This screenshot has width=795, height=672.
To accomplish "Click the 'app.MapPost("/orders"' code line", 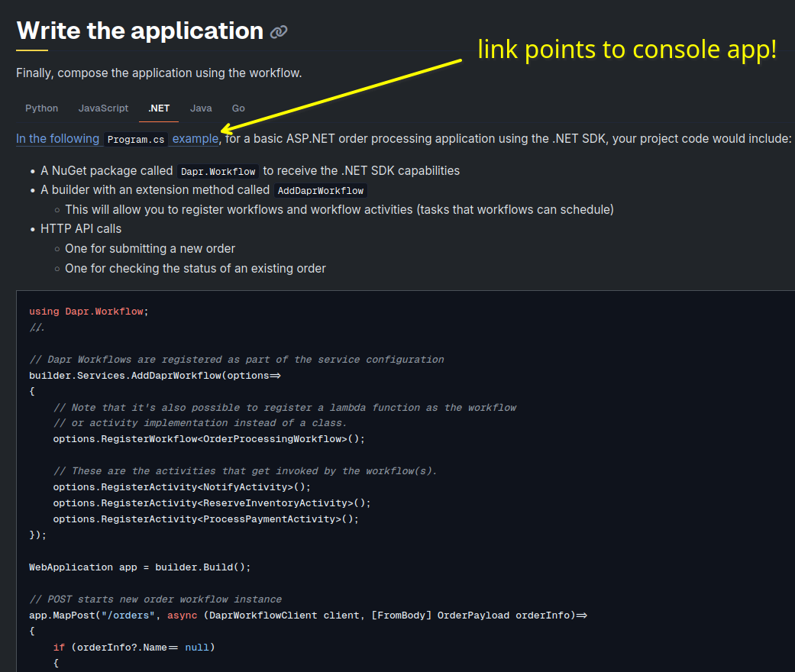I will coord(308,615).
